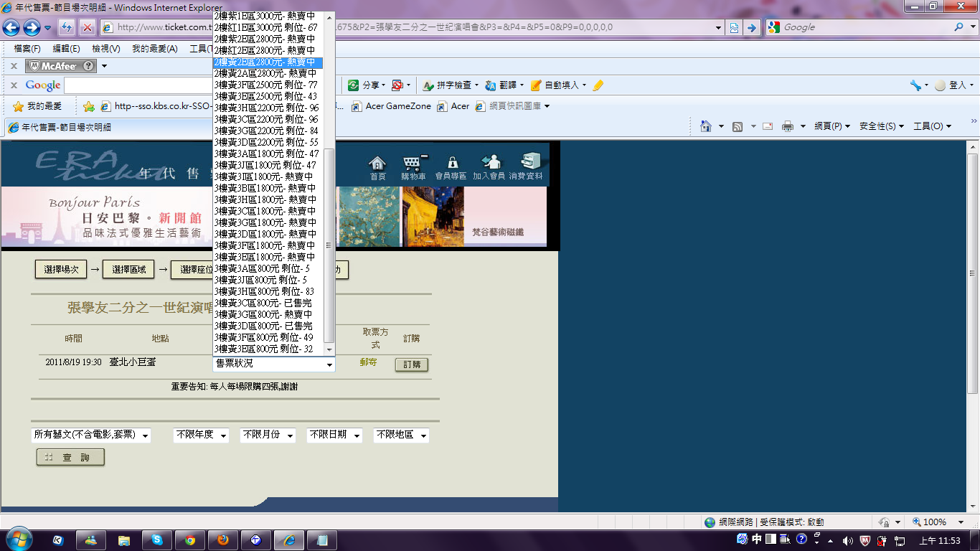Select highlighted 2樓黃2E區2800元 option
Image resolution: width=980 pixels, height=551 pixels.
coord(268,62)
